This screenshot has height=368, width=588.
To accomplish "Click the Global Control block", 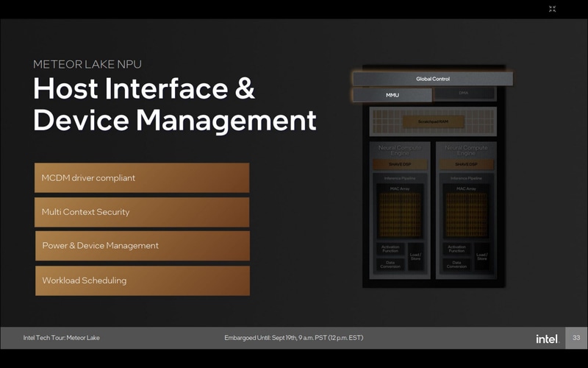I will (x=433, y=79).
